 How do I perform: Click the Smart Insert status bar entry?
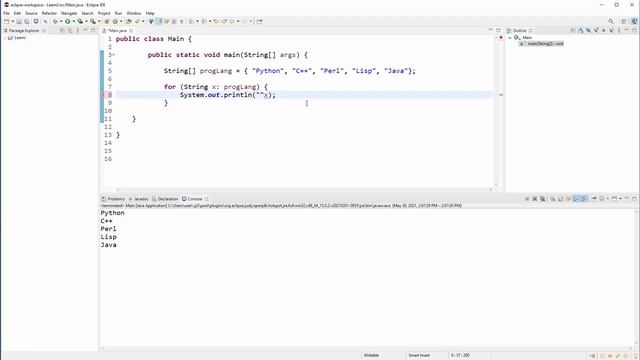[x=419, y=356]
